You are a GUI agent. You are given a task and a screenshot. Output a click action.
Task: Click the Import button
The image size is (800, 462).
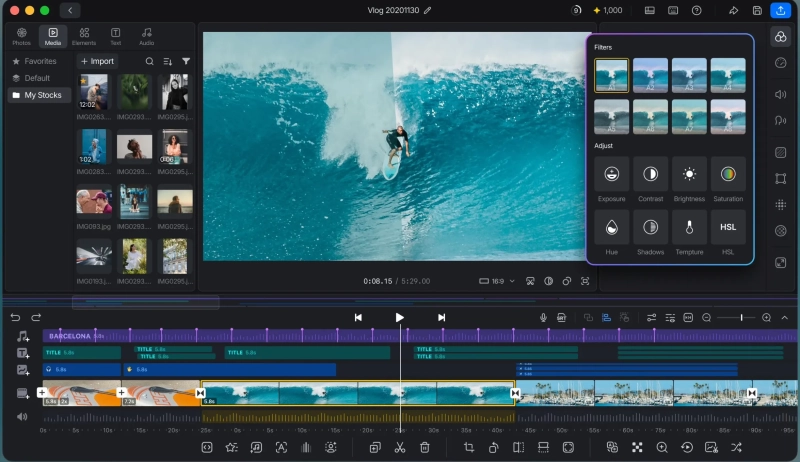click(97, 61)
